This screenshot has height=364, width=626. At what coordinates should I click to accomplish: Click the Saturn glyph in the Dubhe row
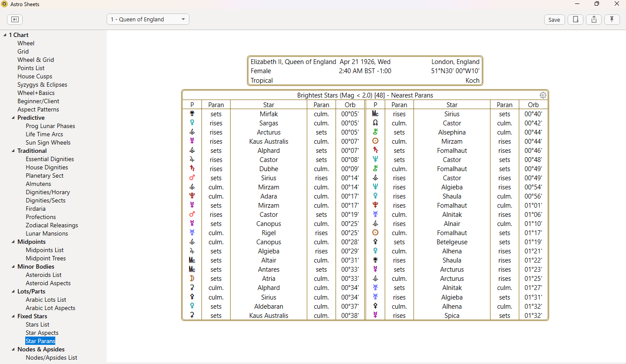coord(192,169)
